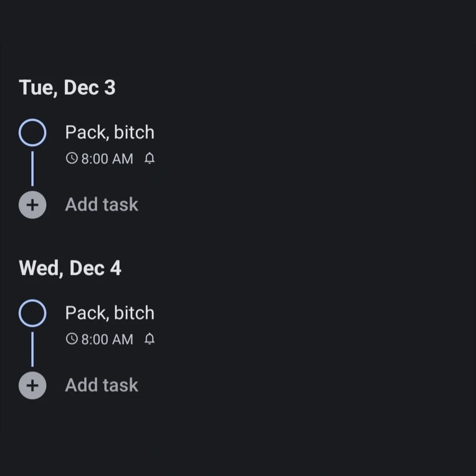Select the Wed, Dec 4 date header
The height and width of the screenshot is (476, 476).
pos(70,268)
